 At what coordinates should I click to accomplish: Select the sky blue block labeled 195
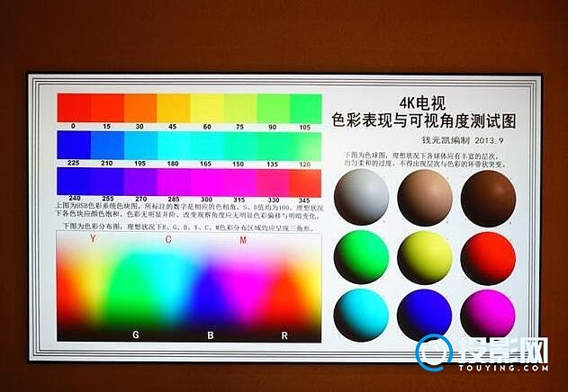point(140,145)
